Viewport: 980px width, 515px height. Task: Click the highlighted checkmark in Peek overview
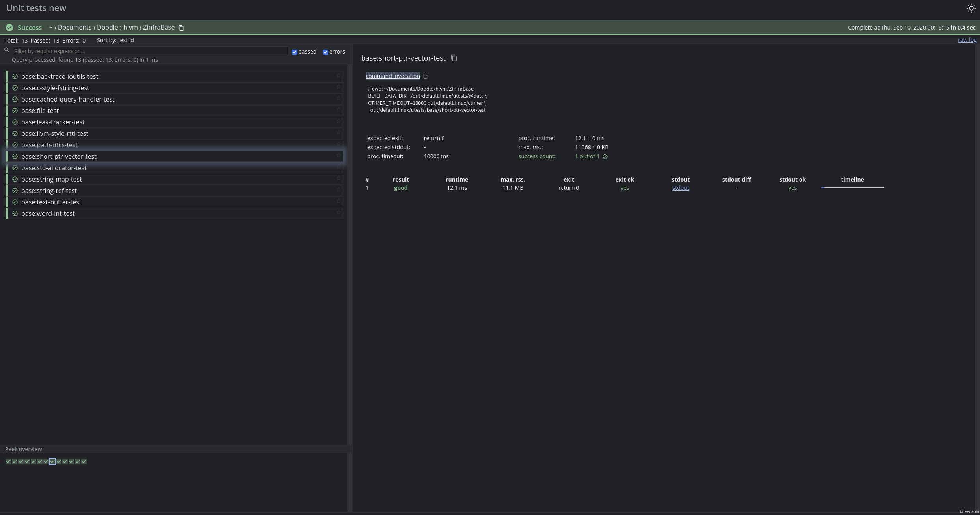52,461
